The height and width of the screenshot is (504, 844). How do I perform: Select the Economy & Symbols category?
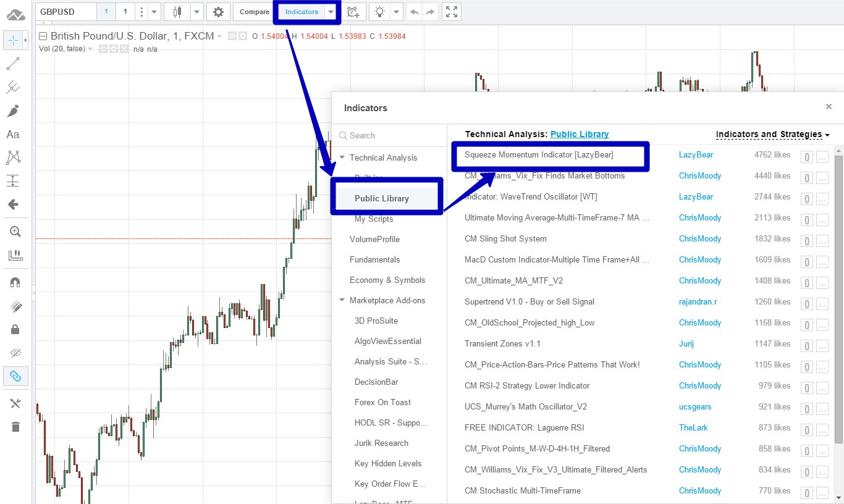point(387,280)
